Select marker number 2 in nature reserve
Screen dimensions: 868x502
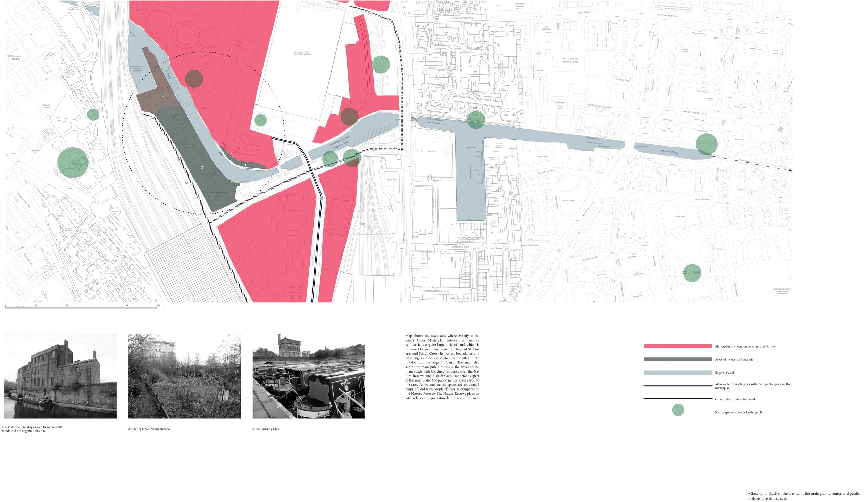[202, 167]
